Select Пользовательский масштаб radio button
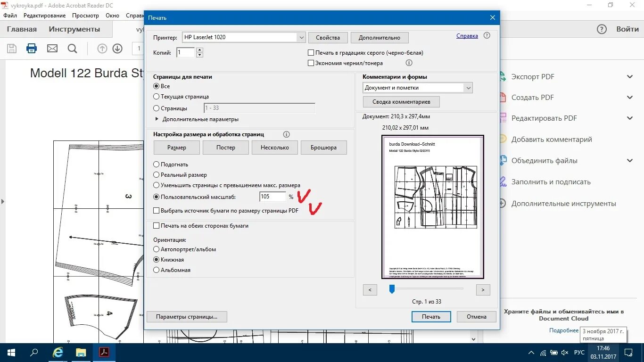This screenshot has width=644, height=362. click(x=157, y=197)
